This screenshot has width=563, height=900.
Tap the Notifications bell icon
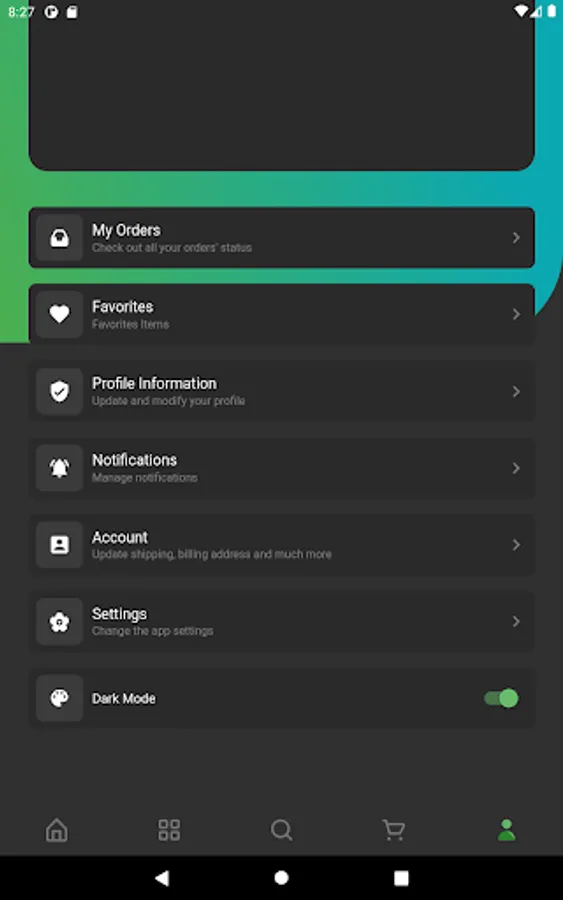59,468
